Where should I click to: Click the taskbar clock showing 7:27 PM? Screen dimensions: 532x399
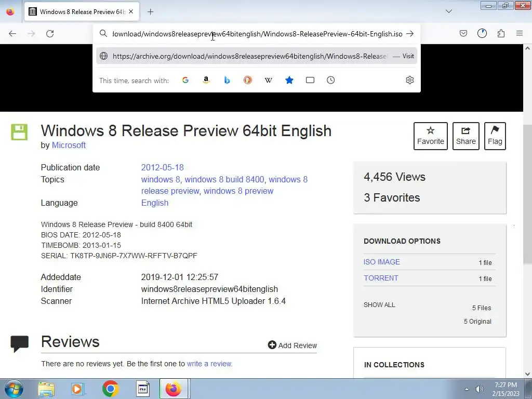coord(506,389)
